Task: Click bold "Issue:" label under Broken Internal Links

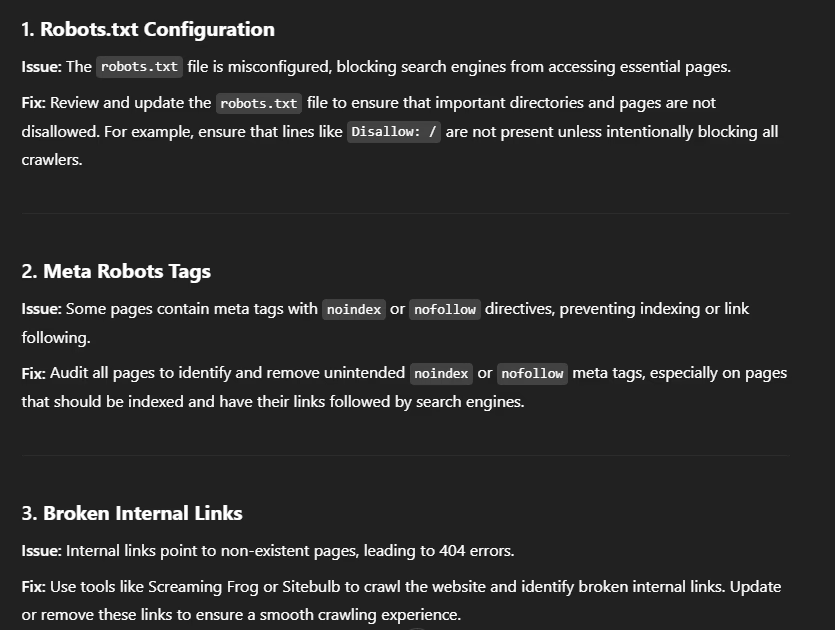Action: coord(41,551)
